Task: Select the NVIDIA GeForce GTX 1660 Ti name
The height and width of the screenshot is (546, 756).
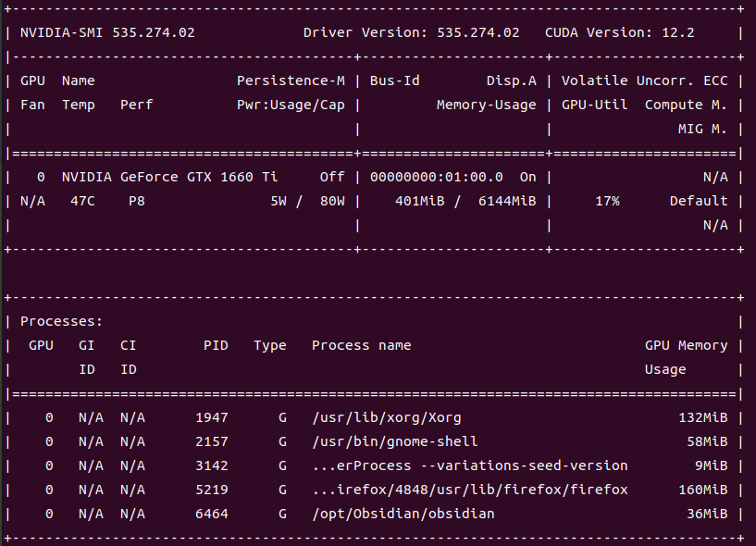Action: pos(169,177)
